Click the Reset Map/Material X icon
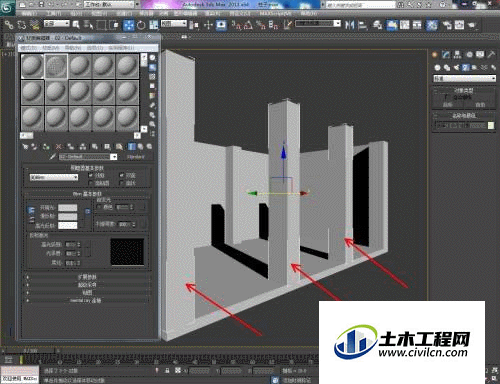The image size is (500, 384). [x=58, y=146]
